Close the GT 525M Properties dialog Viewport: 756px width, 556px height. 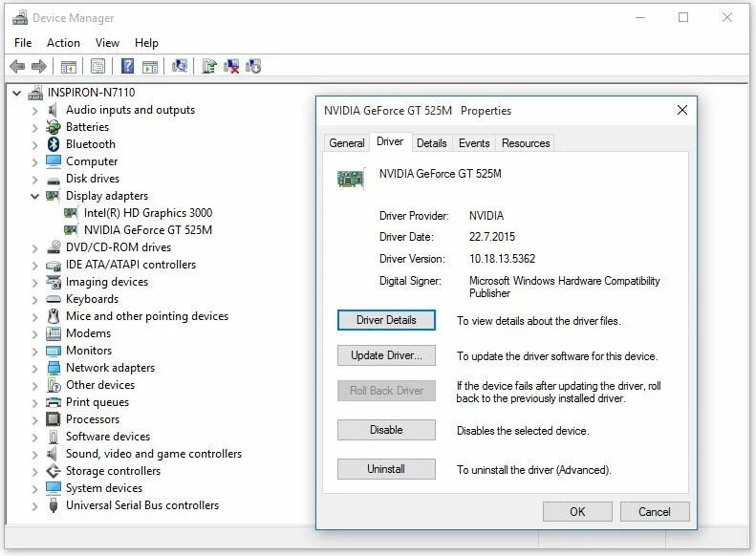(682, 110)
